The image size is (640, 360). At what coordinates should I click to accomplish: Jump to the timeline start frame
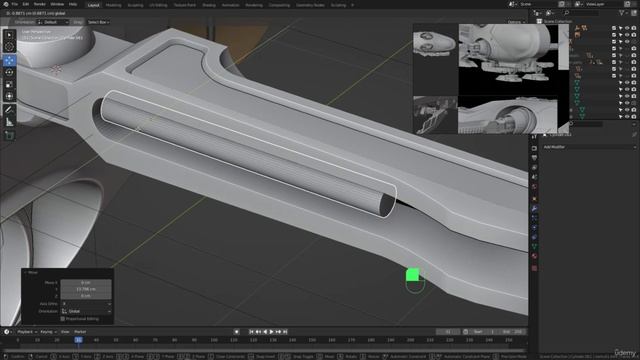[251, 332]
